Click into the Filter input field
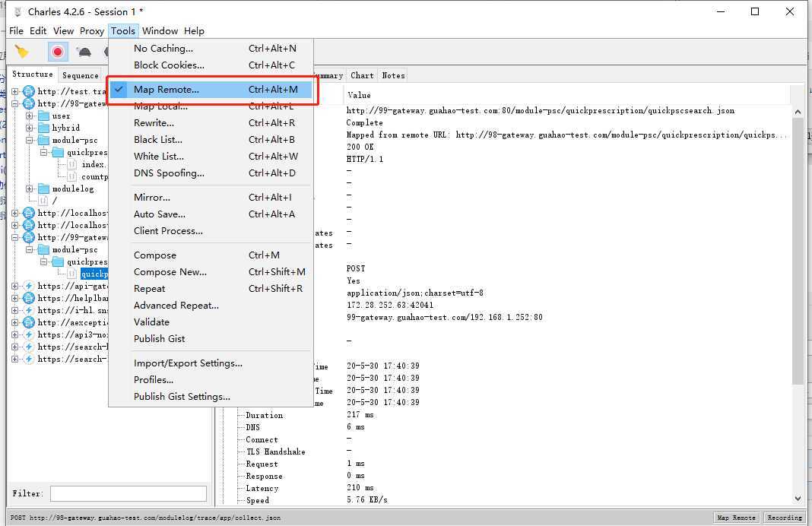Viewport: 812px width, 526px height. coord(128,494)
